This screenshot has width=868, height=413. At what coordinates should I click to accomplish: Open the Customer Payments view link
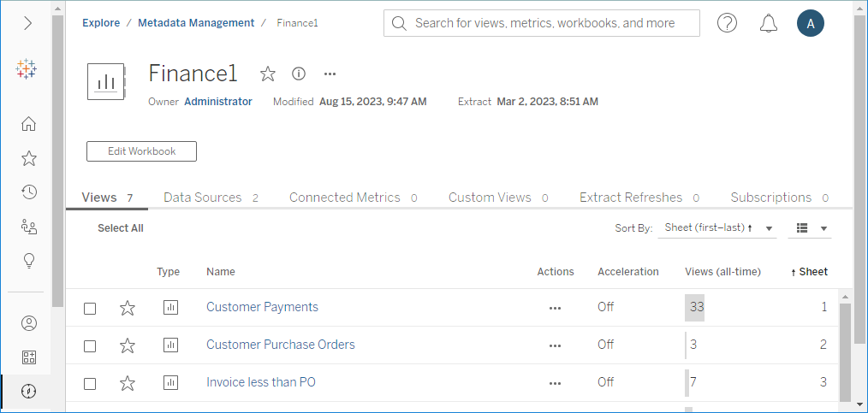tap(262, 307)
